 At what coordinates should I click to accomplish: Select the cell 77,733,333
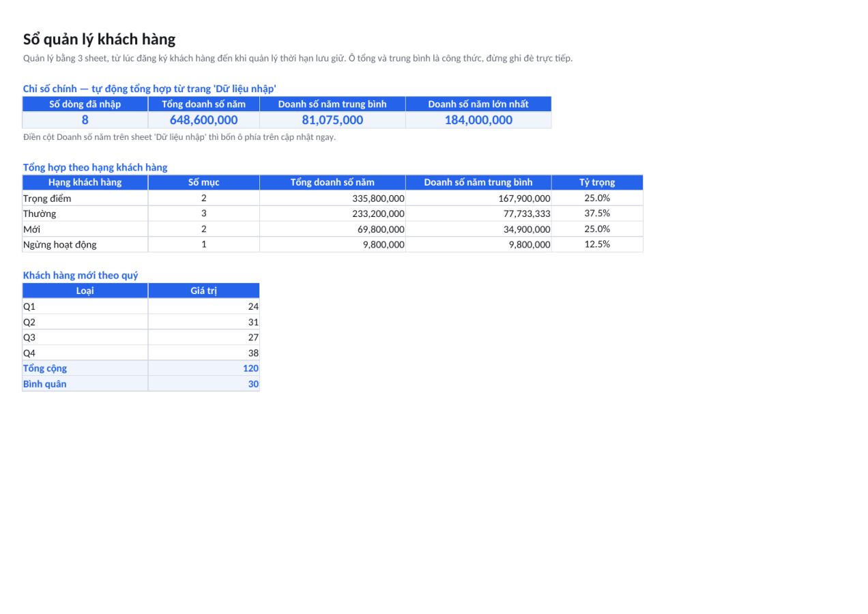coord(478,214)
